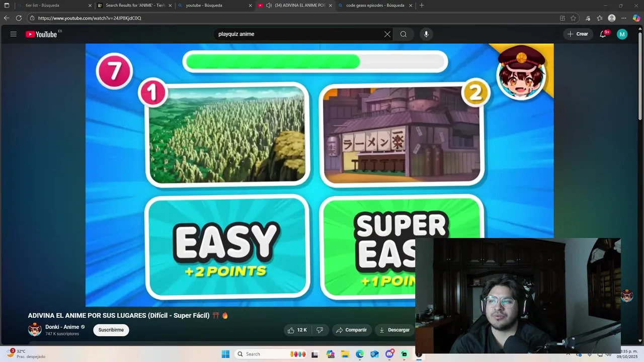Close the 'tier list - Búsqueda' tab

click(90, 6)
